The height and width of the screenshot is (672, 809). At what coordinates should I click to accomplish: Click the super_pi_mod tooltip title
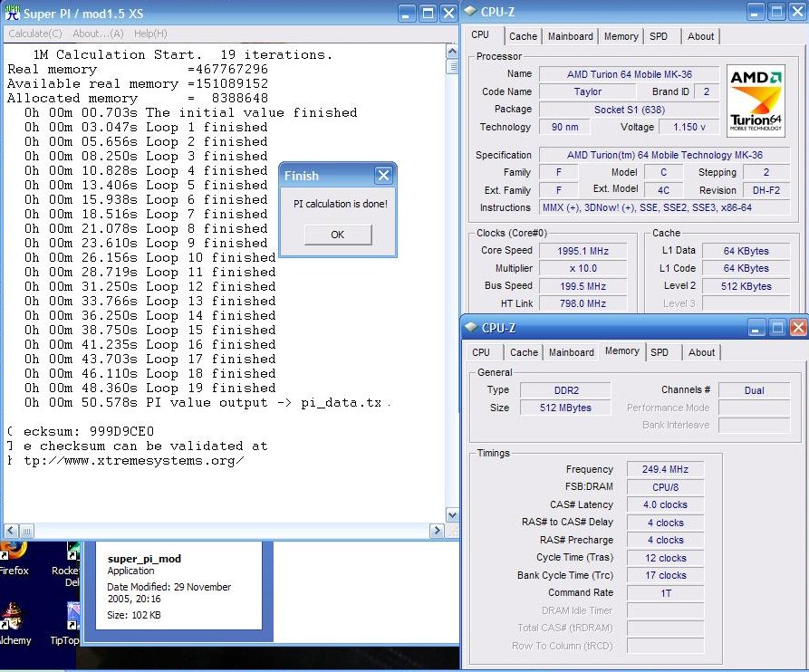[144, 559]
